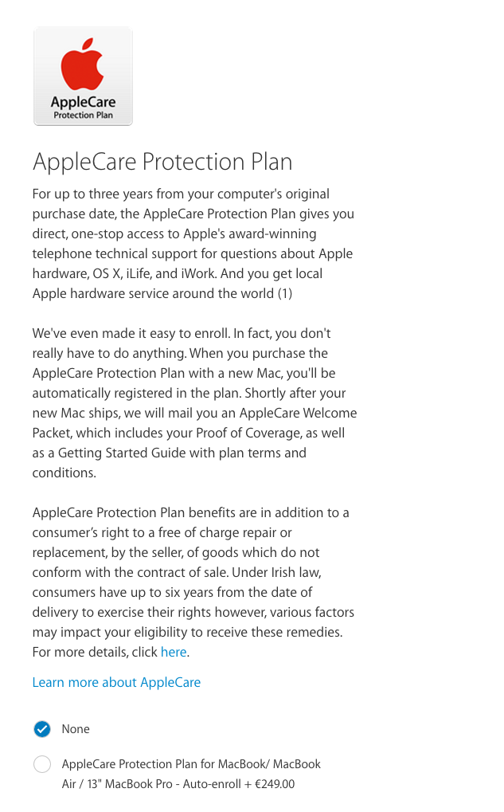Click the red Apple logo icon
The image size is (504, 812).
pyautogui.click(x=83, y=65)
